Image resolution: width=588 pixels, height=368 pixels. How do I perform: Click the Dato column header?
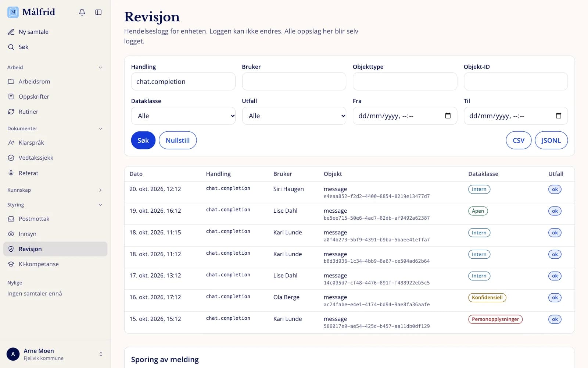click(x=136, y=174)
